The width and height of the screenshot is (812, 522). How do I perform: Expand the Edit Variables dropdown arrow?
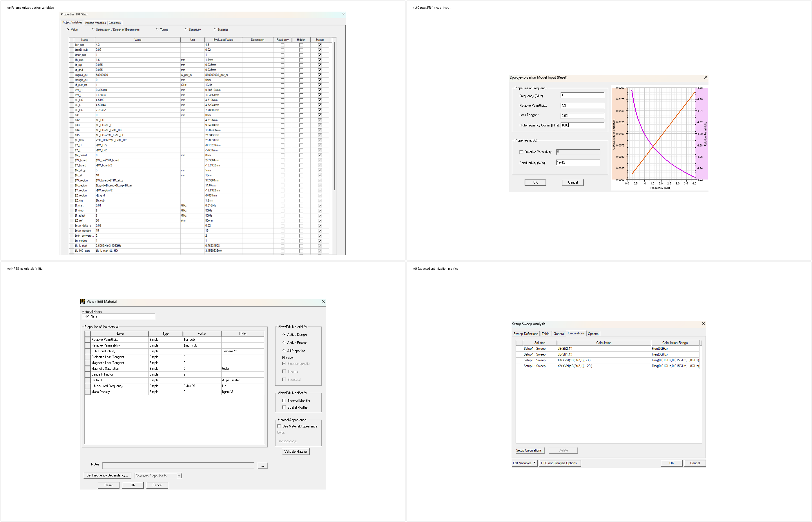(534, 463)
